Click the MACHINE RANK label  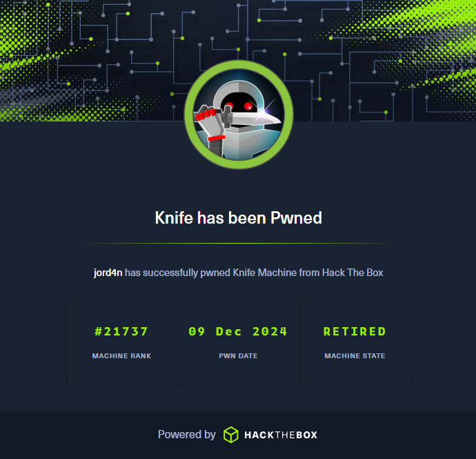point(121,355)
